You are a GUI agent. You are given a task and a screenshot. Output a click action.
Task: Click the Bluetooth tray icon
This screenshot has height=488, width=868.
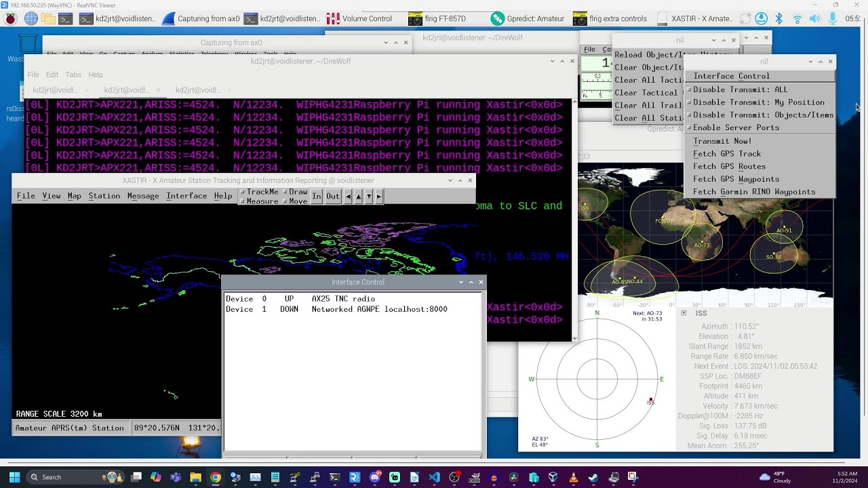(x=779, y=19)
